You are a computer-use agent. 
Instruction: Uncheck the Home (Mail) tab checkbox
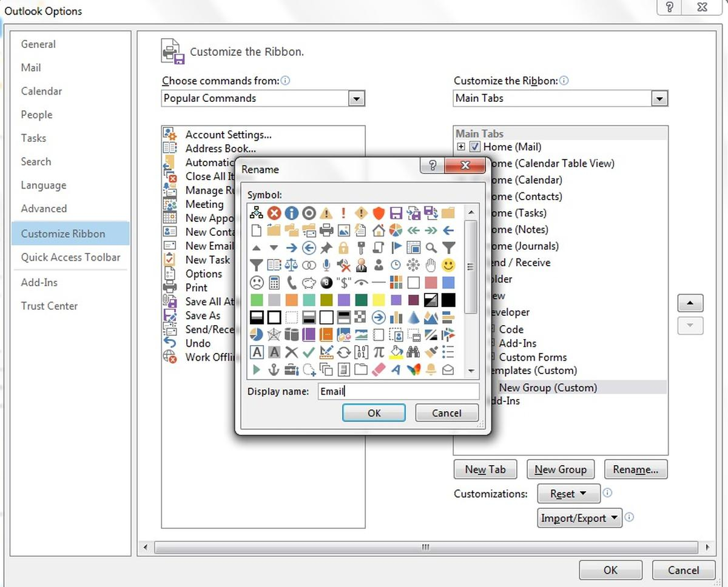(474, 147)
